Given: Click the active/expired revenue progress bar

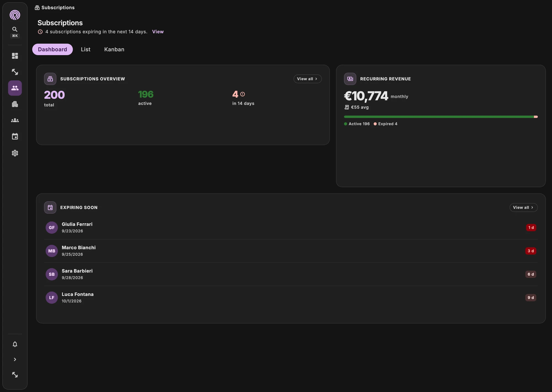Looking at the screenshot, I should click(x=441, y=117).
